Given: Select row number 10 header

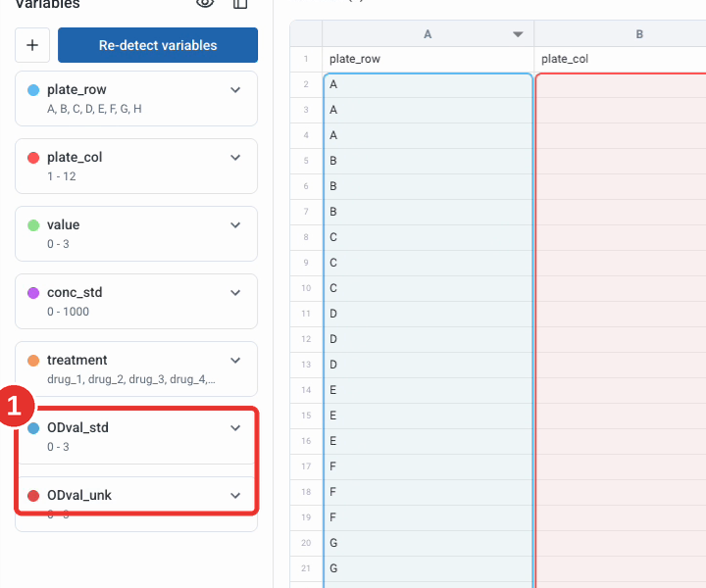Looking at the screenshot, I should [306, 288].
